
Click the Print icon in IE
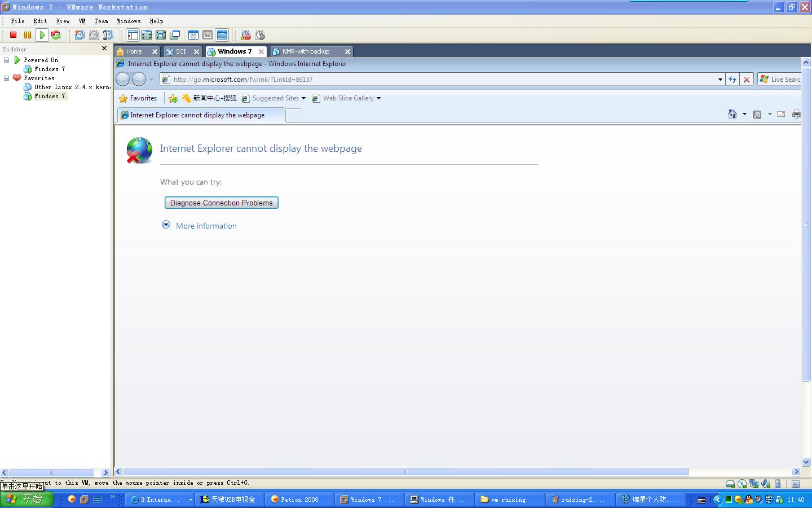[796, 114]
